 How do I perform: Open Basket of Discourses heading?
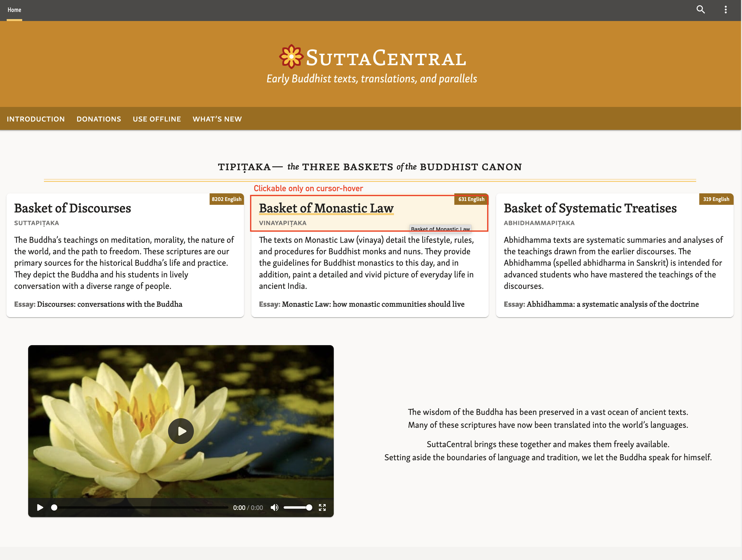tap(72, 208)
